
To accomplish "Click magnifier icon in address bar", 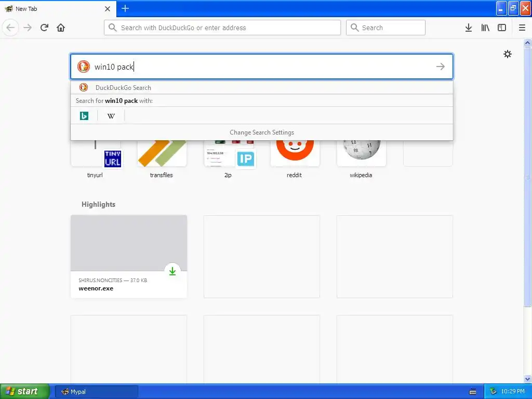I will click(113, 28).
